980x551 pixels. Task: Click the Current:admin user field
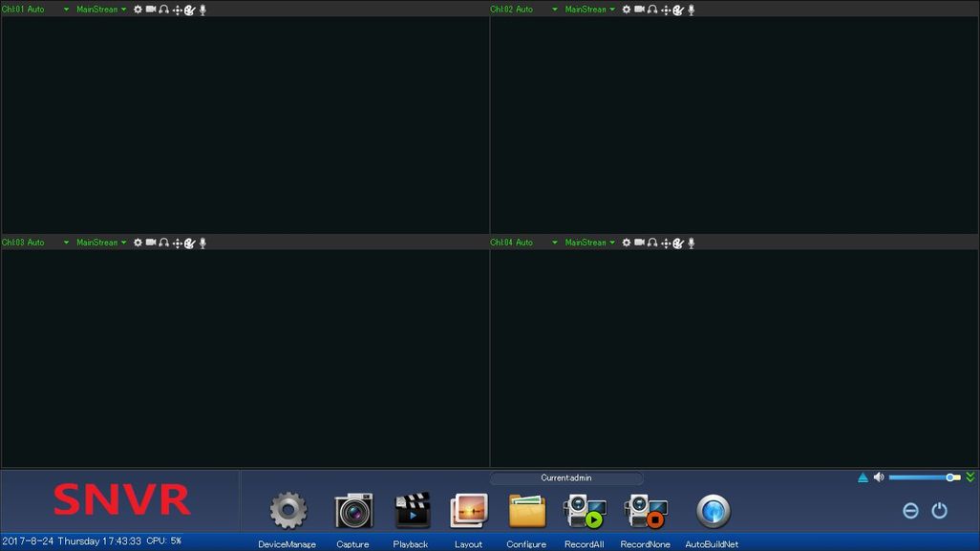pos(565,477)
